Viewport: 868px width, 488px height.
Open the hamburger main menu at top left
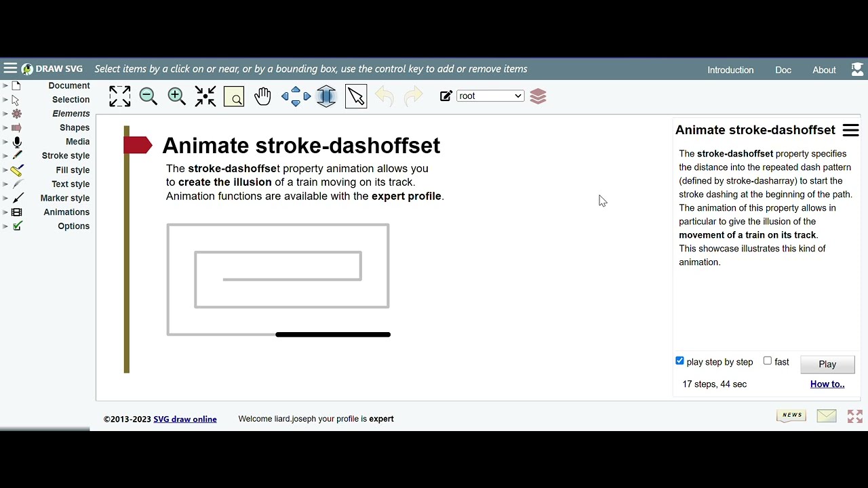(x=9, y=68)
